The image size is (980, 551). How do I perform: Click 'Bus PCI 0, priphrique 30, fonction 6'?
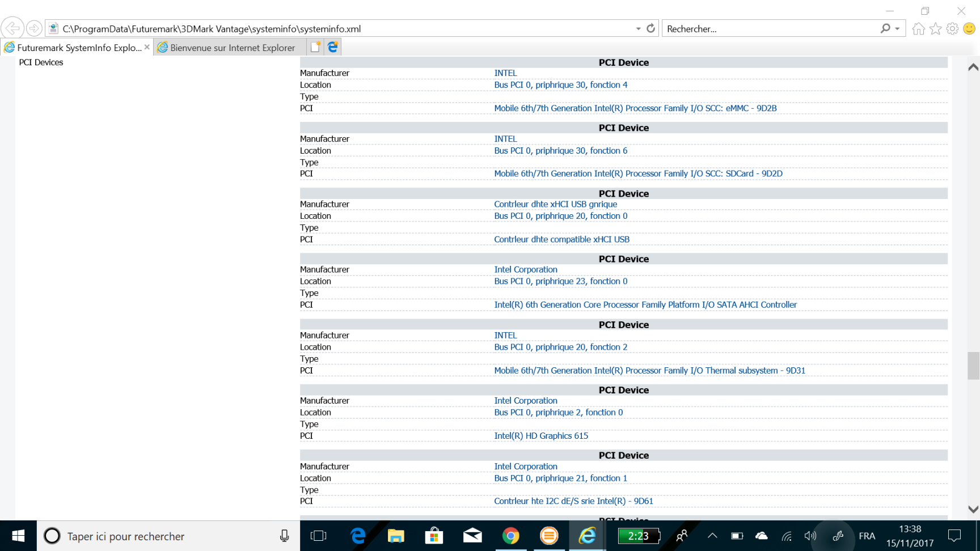561,151
